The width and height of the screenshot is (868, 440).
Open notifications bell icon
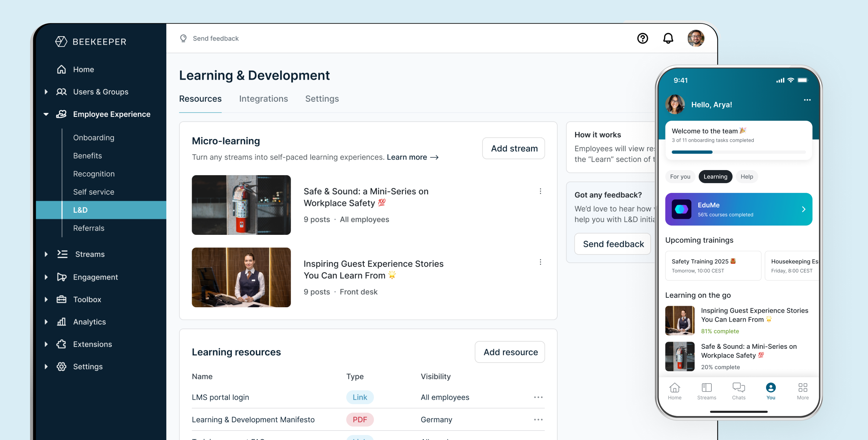[668, 38]
